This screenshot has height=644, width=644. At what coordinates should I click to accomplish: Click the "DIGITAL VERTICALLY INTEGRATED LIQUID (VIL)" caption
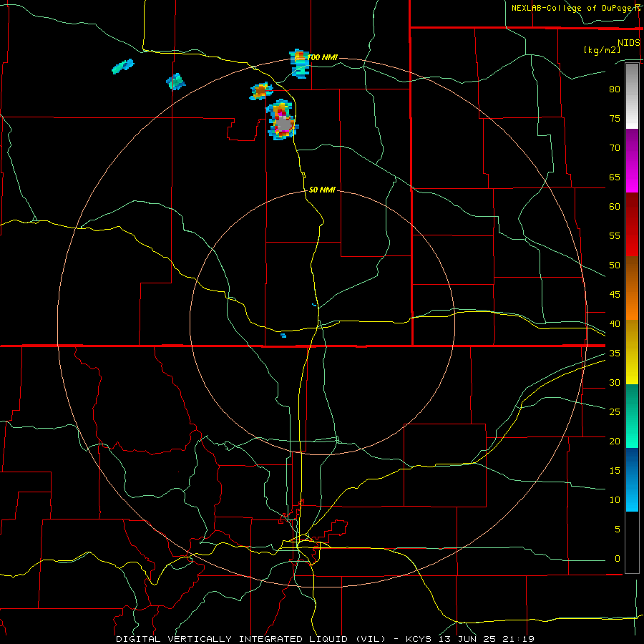coord(251,639)
